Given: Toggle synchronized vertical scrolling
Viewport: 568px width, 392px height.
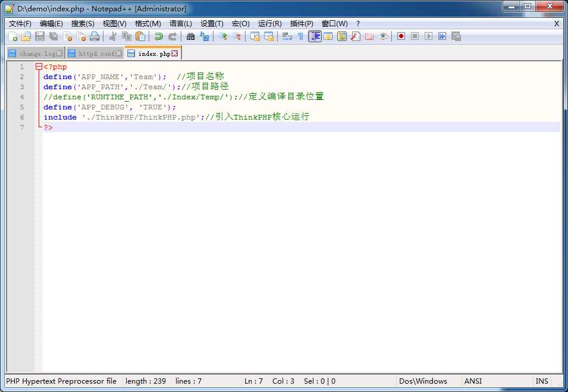Looking at the screenshot, I should (x=255, y=36).
